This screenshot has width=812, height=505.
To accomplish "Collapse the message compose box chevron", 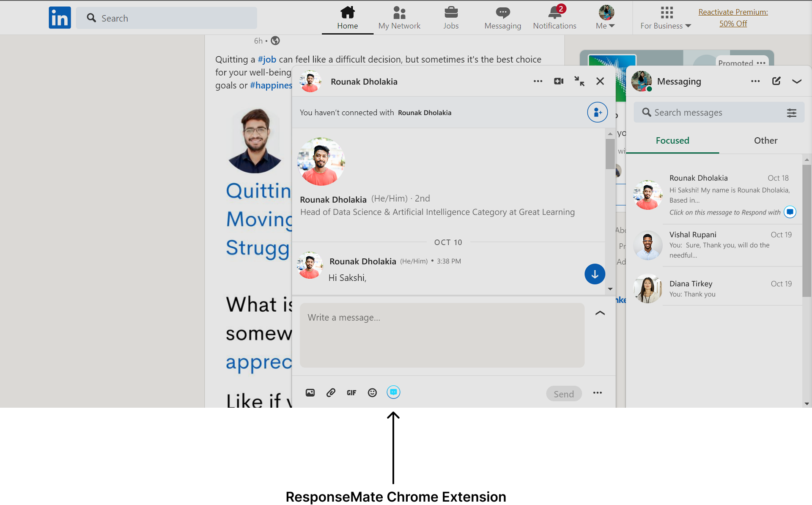I will (x=600, y=313).
